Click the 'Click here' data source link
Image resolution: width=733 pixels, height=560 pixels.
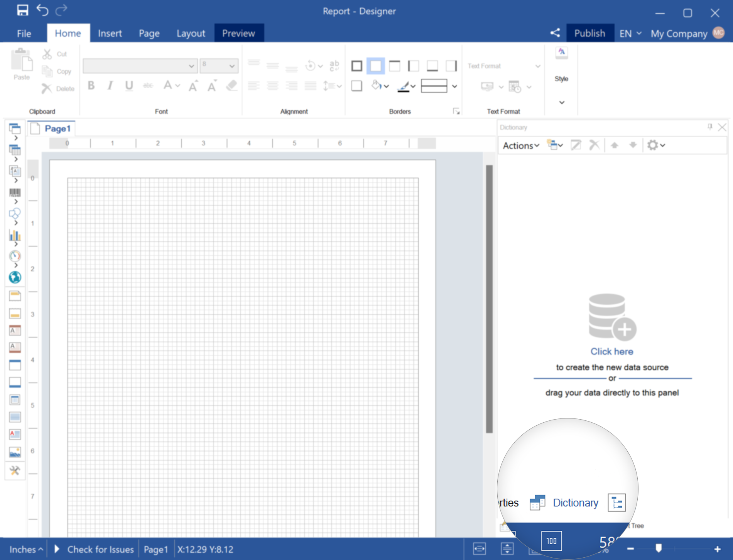tap(611, 351)
